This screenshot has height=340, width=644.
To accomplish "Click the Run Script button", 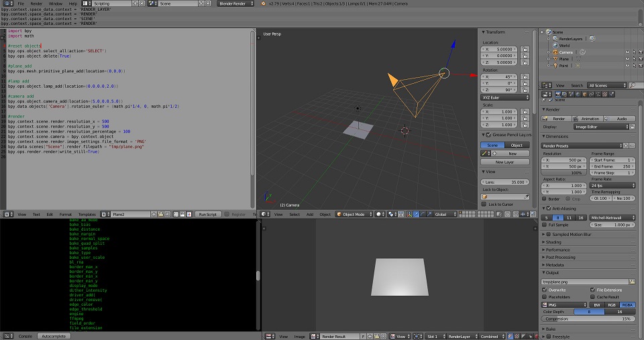I will pos(207,215).
